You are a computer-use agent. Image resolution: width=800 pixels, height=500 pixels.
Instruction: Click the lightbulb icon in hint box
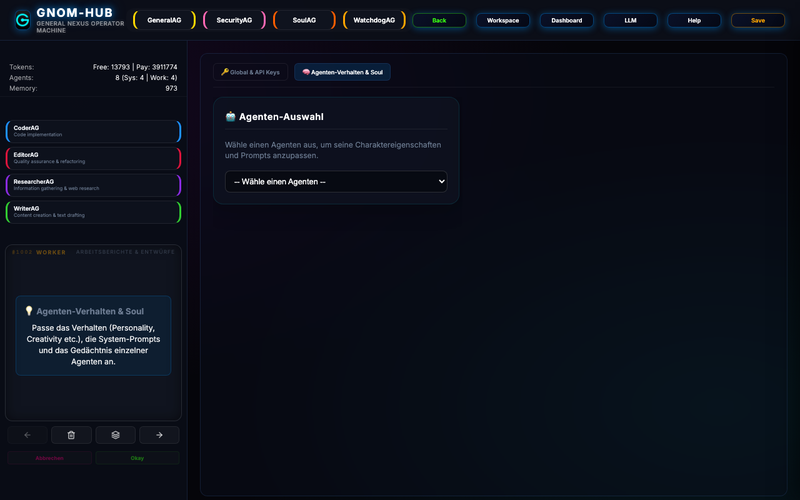(x=29, y=311)
